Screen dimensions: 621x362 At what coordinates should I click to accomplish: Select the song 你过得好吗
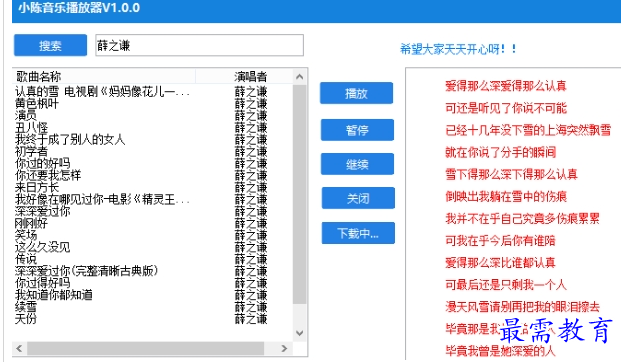pos(42,283)
